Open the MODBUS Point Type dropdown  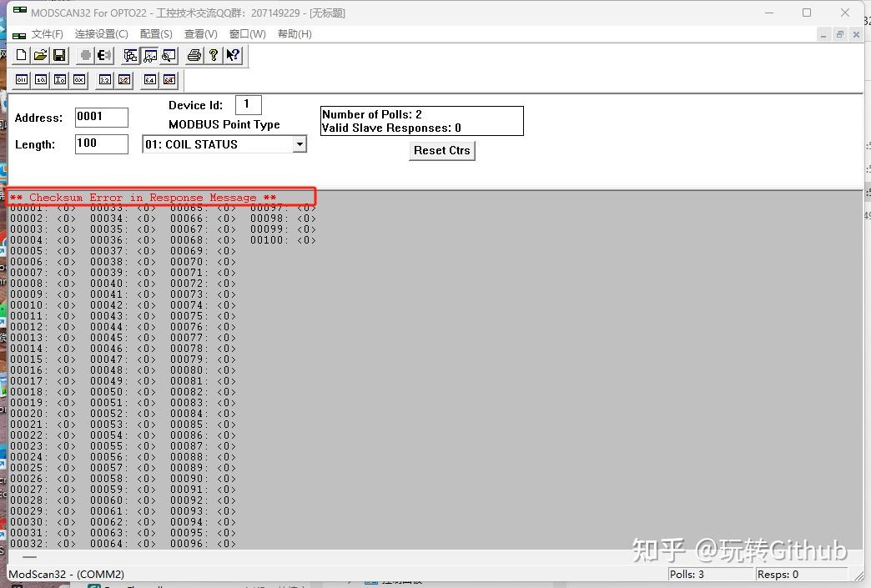click(300, 143)
